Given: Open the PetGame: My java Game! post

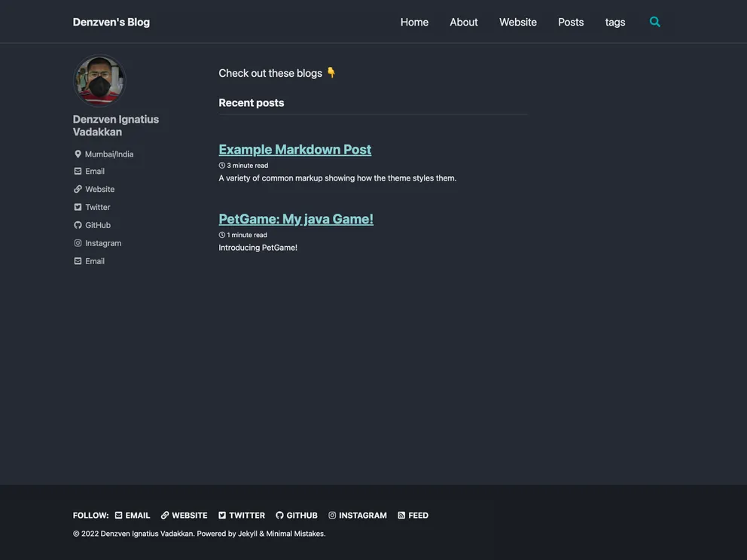Looking at the screenshot, I should point(296,218).
